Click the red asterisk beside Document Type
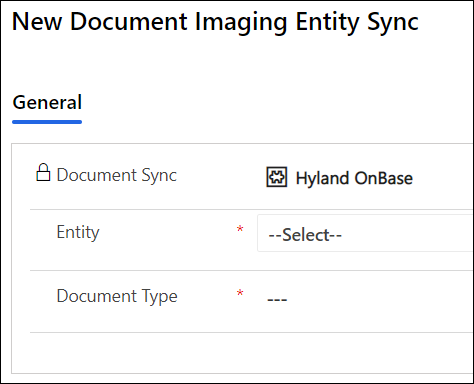 pos(240,293)
